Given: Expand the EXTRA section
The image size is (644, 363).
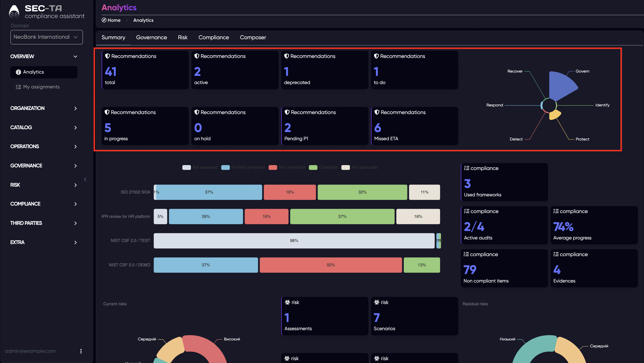Looking at the screenshot, I should tap(44, 242).
